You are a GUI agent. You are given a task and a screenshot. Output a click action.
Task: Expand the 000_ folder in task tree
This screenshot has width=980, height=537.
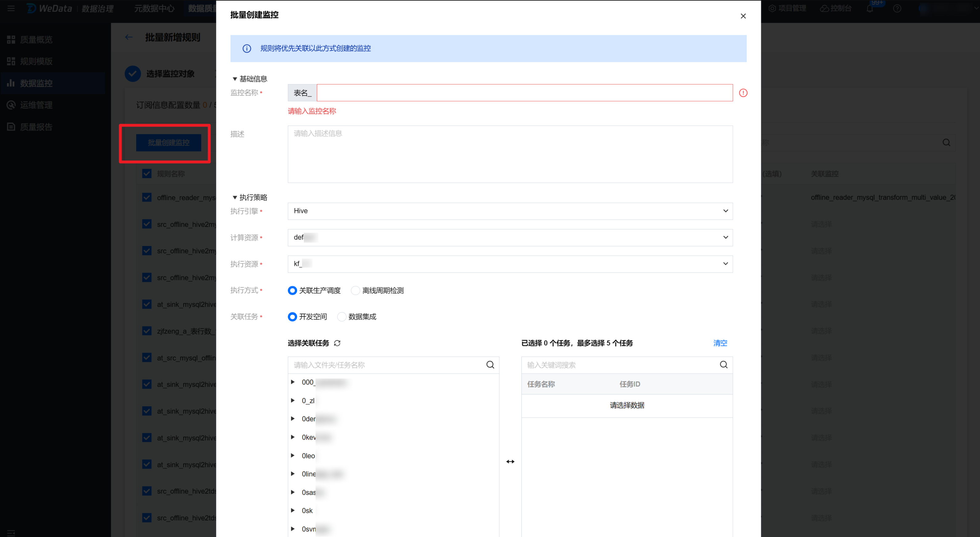click(292, 382)
